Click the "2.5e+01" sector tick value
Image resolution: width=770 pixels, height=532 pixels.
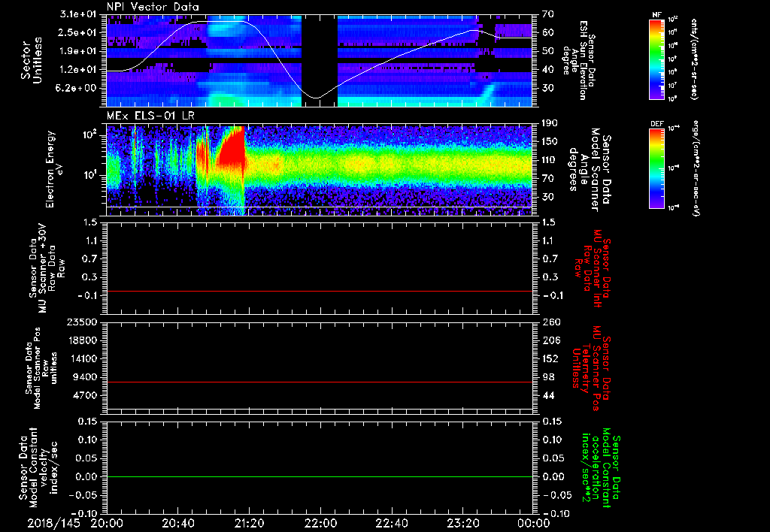78,32
